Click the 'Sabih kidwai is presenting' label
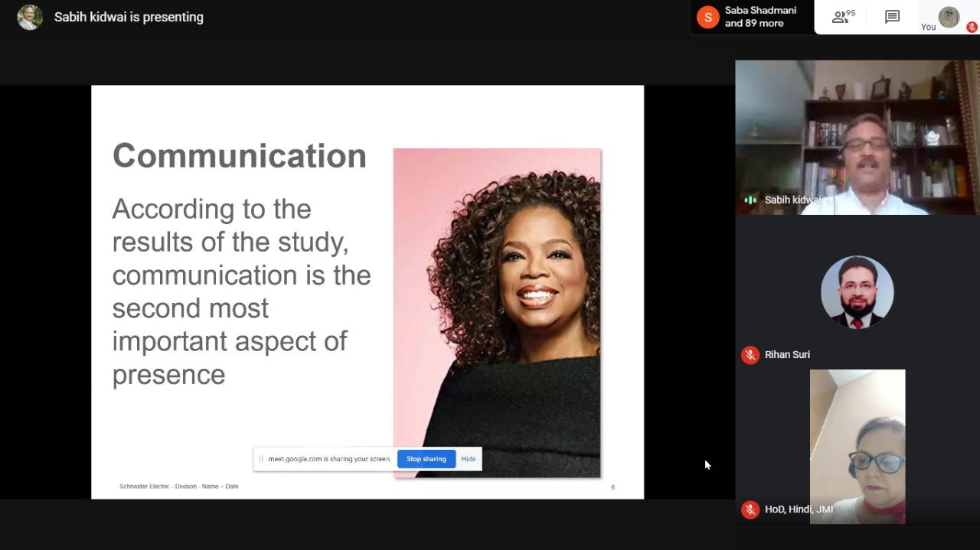 [129, 17]
